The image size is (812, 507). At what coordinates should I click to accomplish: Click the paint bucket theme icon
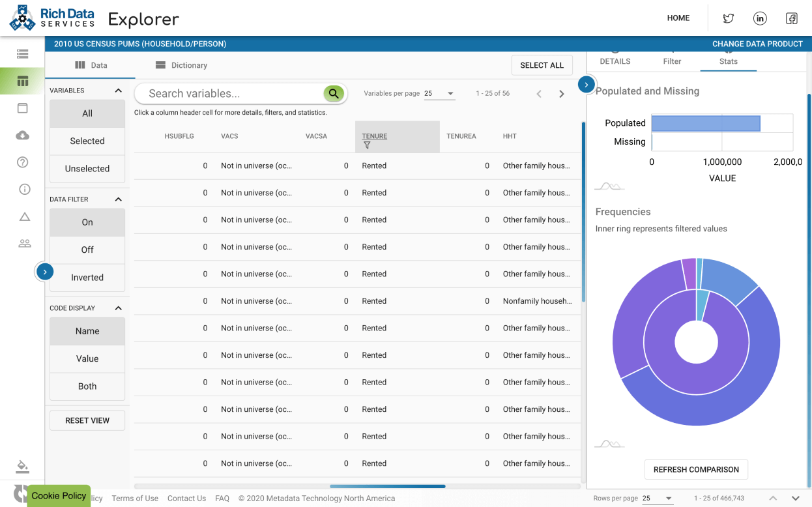pyautogui.click(x=23, y=467)
